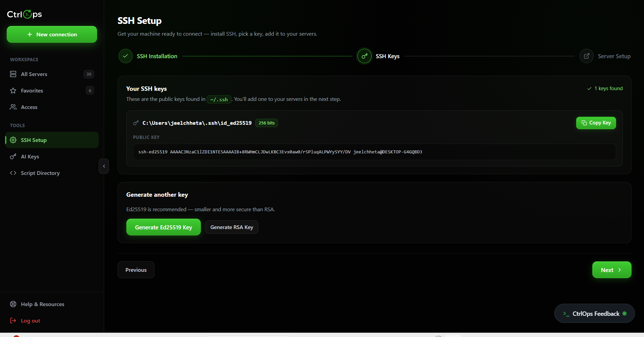Go to SSH Installation completed step circle
Image resolution: width=644 pixels, height=337 pixels.
click(126, 56)
